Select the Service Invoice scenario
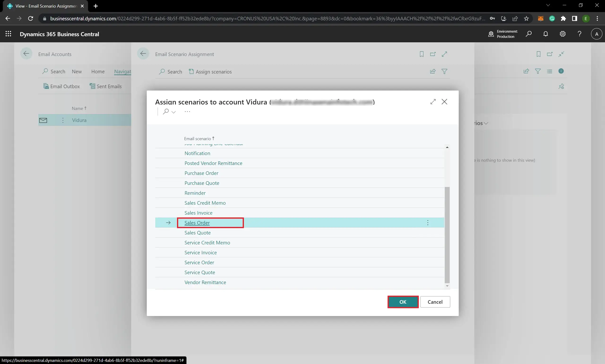 coord(201,253)
